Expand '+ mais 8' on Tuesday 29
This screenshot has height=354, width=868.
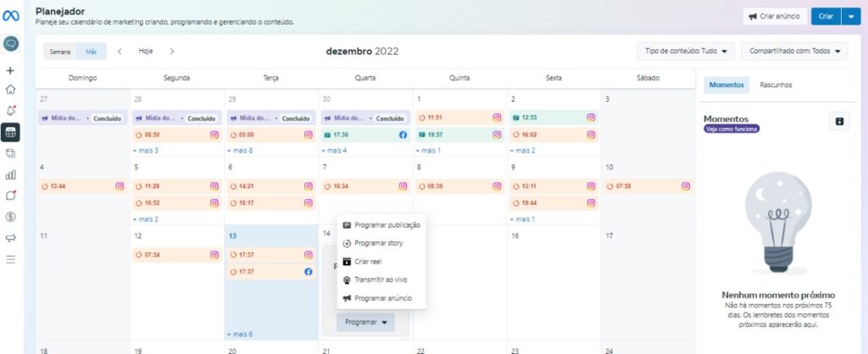(x=242, y=151)
